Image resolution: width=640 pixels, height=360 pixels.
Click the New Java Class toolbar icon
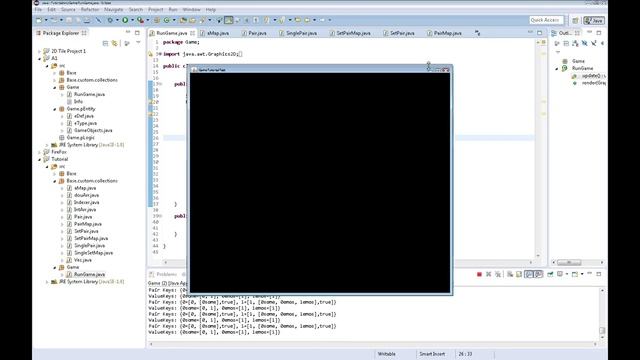pyautogui.click(x=167, y=20)
